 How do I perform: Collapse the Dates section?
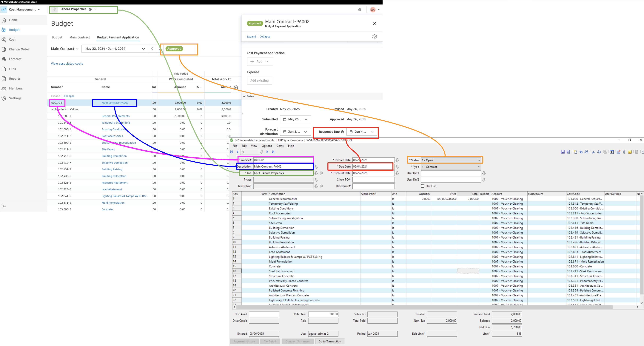pyautogui.click(x=244, y=96)
